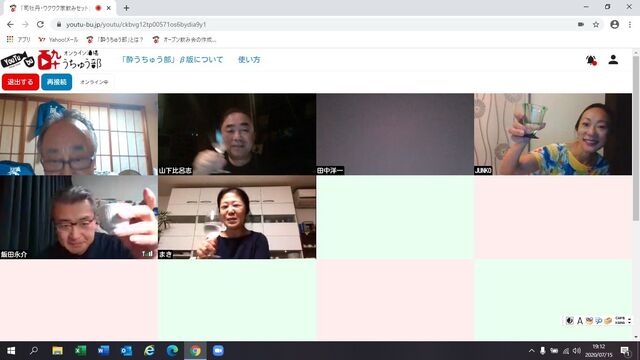Close the current browser tab
The width and height of the screenshot is (640, 360).
tap(109, 8)
